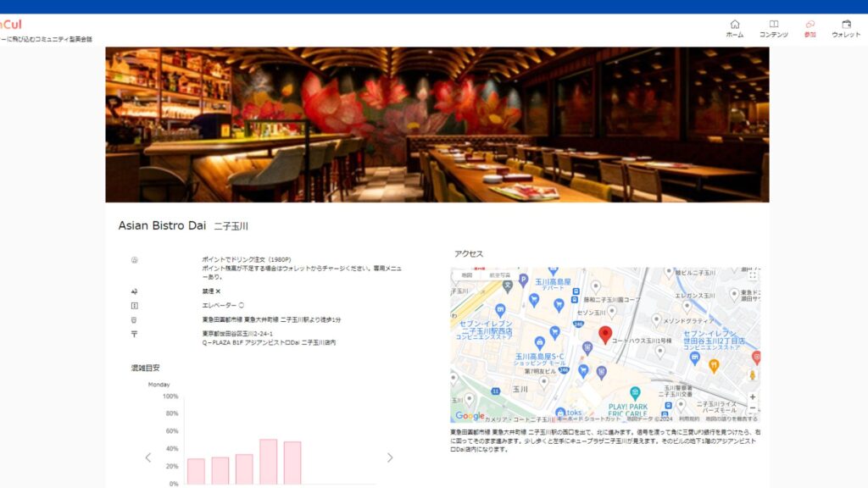Click the points coin icon beside drink order info
Image resolution: width=868 pixels, height=488 pixels.
[x=135, y=260]
